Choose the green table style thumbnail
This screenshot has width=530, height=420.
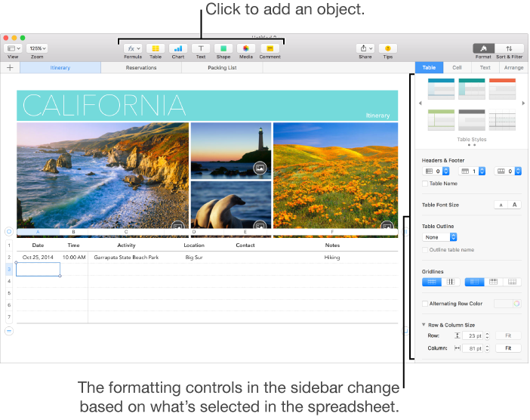[441, 119]
